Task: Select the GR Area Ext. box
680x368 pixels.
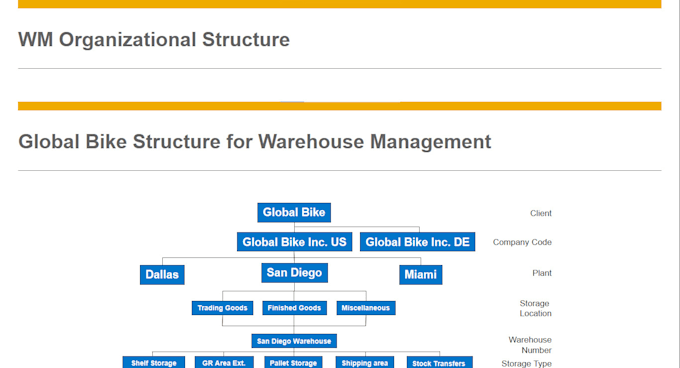Action: pyautogui.click(x=224, y=363)
